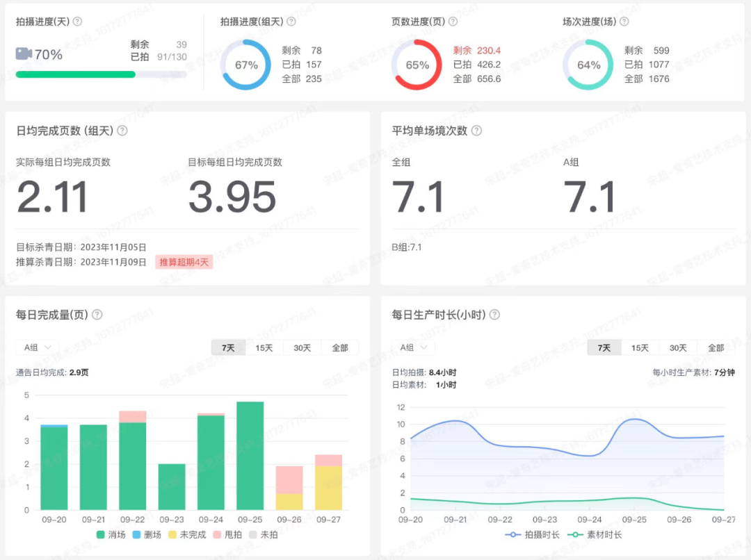The image size is (751, 560).
Task: Click the tallest 09-25 green bar
Action: click(x=250, y=456)
